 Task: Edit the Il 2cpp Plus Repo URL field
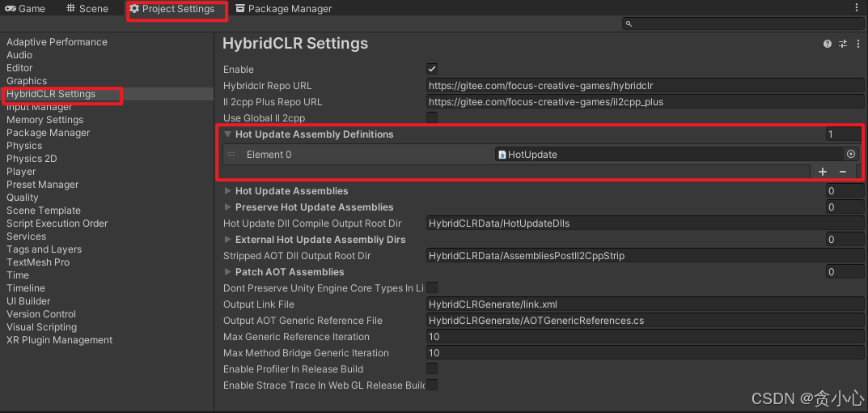point(645,102)
